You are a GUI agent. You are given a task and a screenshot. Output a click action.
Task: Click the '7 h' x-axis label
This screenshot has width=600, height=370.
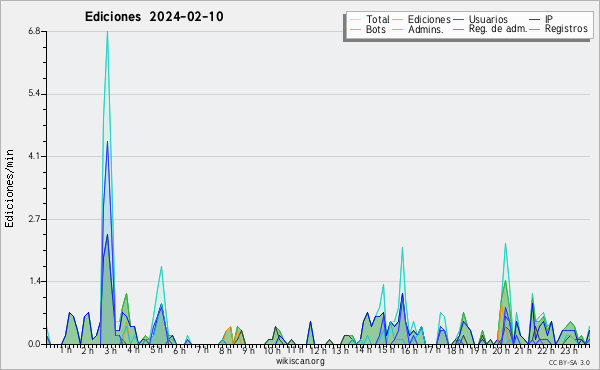[x=202, y=349]
